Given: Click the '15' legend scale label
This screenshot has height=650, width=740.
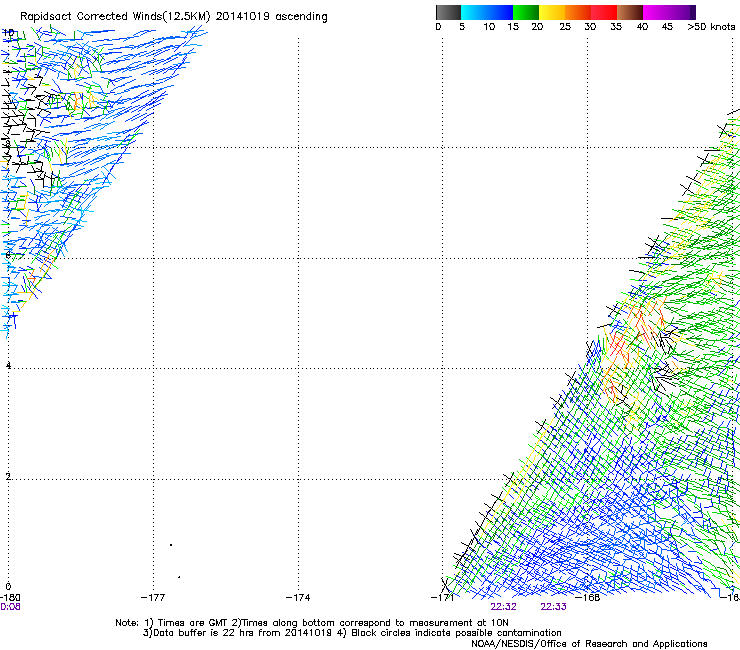Looking at the screenshot, I should coord(513,27).
